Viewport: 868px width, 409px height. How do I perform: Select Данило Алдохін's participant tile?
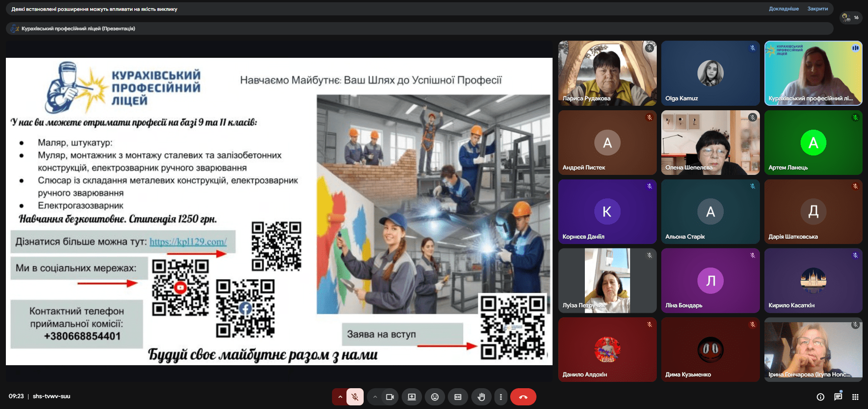[x=607, y=350]
